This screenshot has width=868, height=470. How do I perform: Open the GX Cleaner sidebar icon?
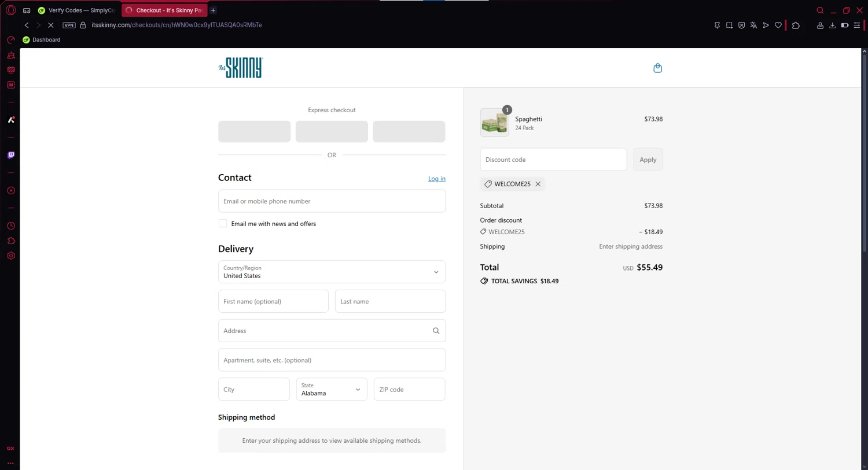click(10, 55)
